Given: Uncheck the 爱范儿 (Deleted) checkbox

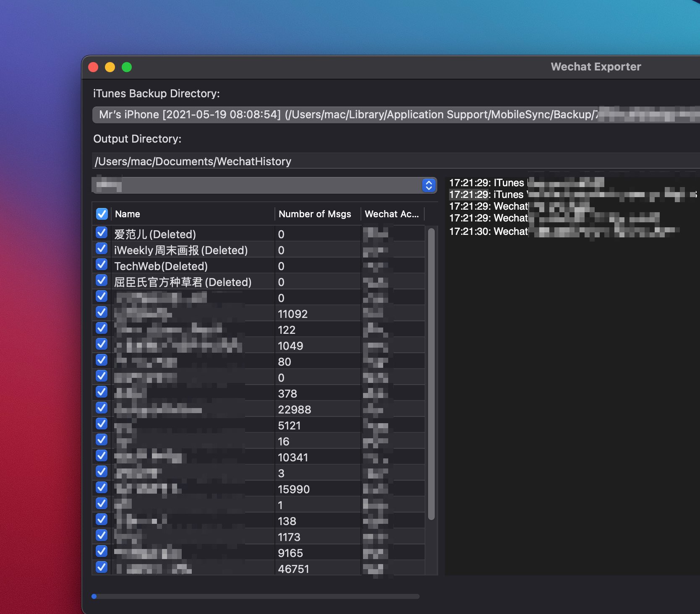Looking at the screenshot, I should [101, 232].
